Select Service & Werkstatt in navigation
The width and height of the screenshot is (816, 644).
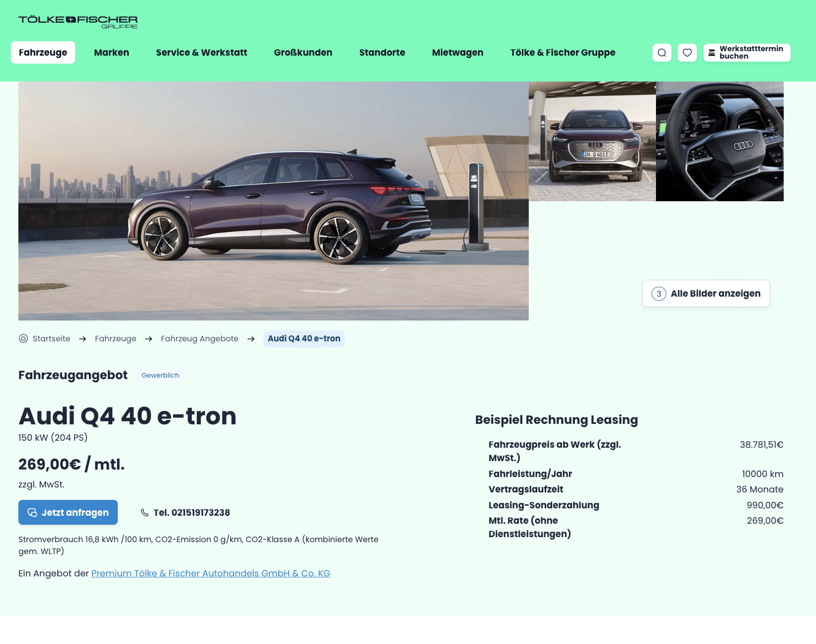(x=201, y=53)
